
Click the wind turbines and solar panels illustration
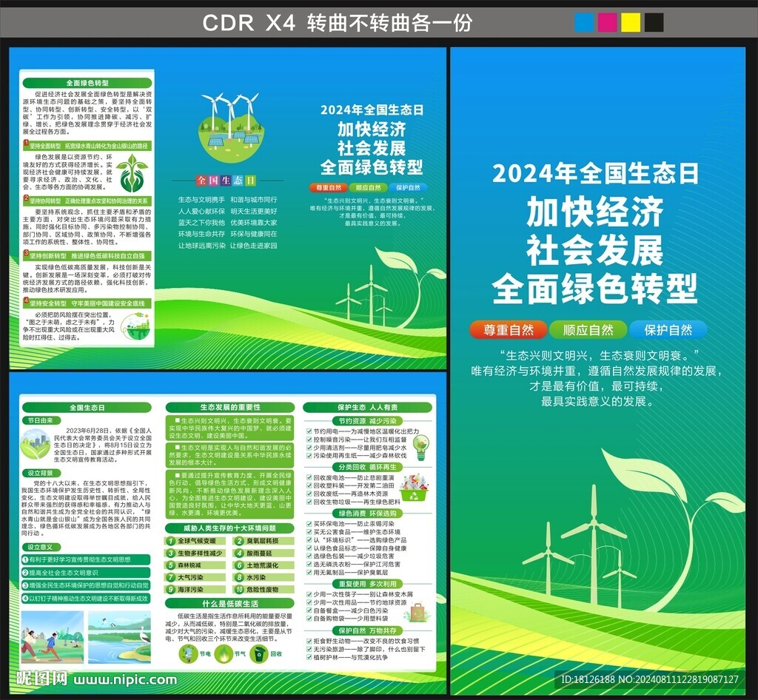click(231, 128)
